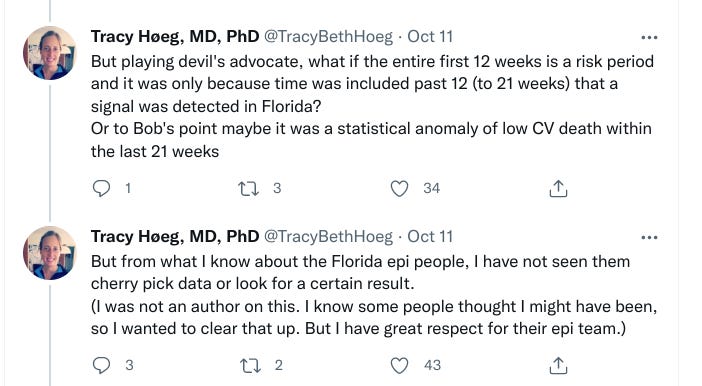Viewport: 702px width, 386px height.
Task: Share the first tweet via share icon
Action: pos(558,189)
